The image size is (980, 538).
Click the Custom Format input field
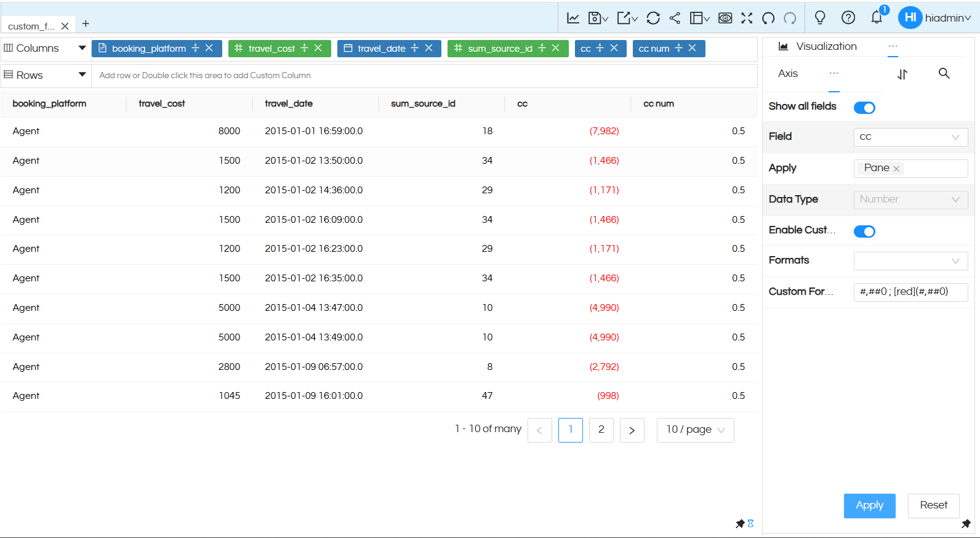pos(910,292)
